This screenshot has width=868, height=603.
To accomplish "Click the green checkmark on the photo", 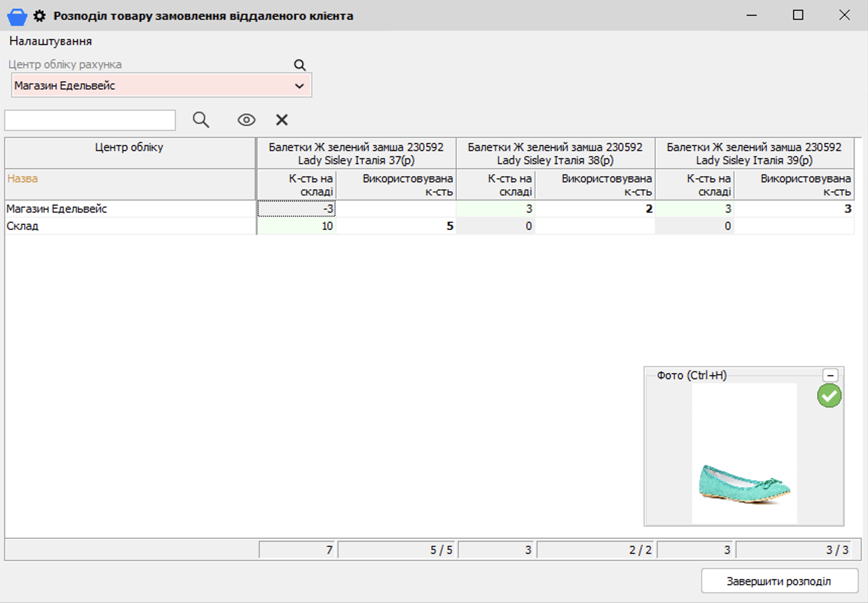I will click(829, 395).
